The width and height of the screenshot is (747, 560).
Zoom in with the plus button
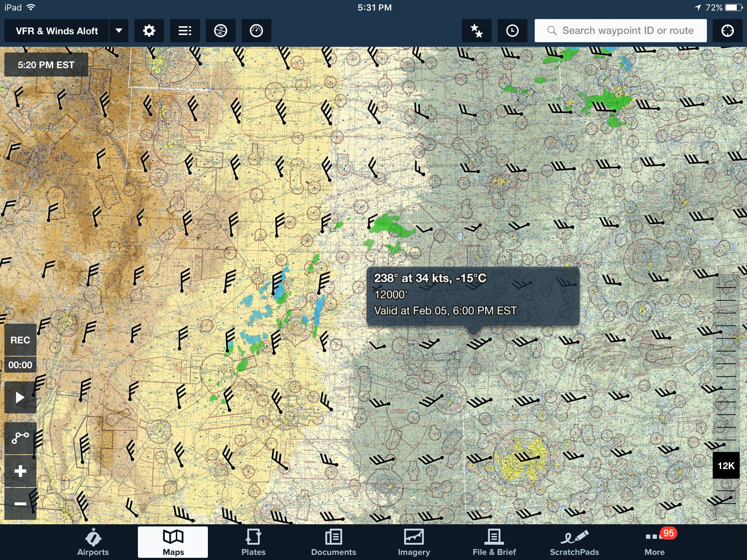(x=20, y=471)
